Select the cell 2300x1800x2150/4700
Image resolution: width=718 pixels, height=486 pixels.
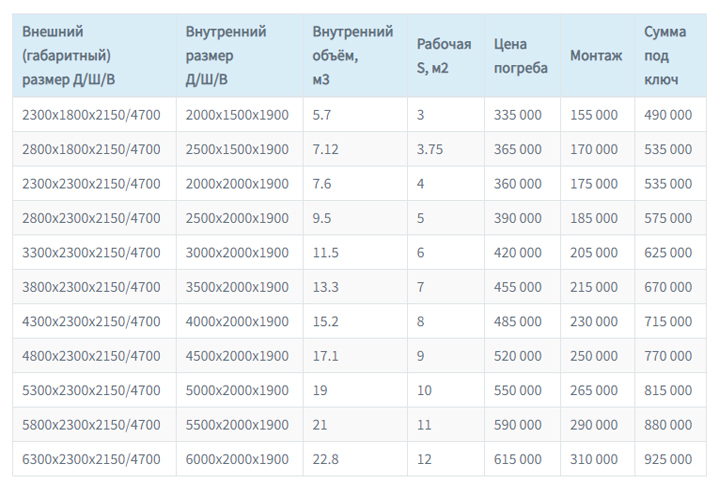pos(91,115)
